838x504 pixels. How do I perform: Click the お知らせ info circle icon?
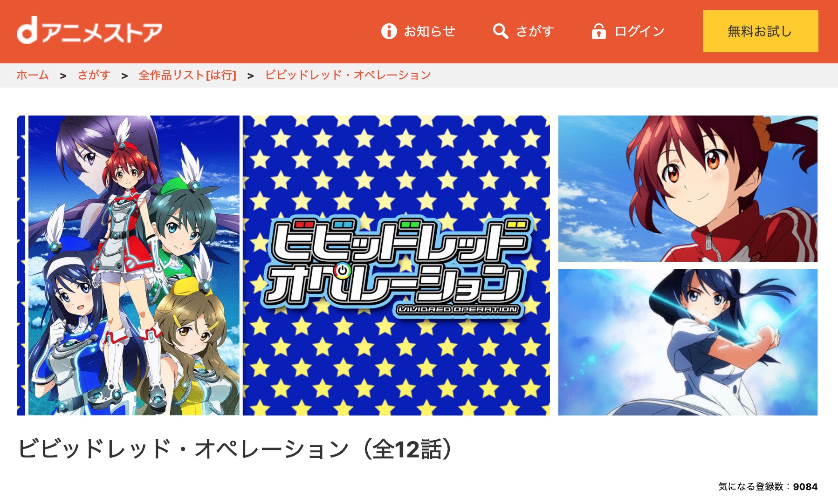pyautogui.click(x=389, y=31)
